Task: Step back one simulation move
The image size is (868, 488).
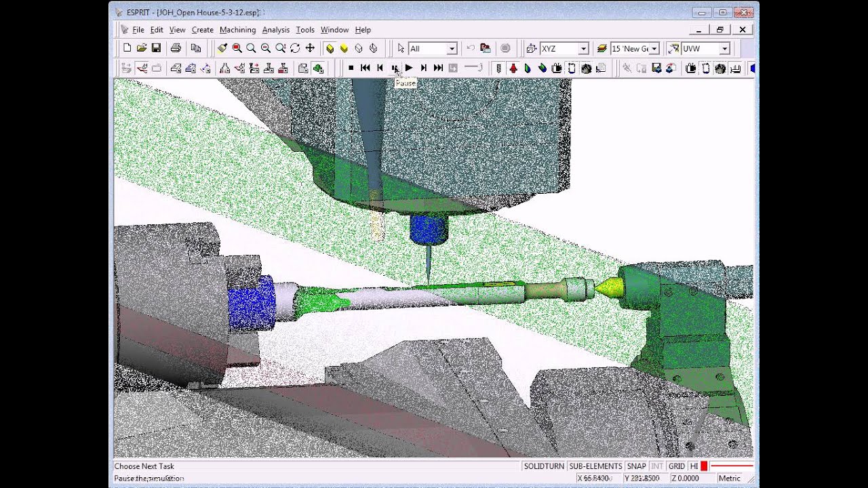Action: tap(380, 68)
